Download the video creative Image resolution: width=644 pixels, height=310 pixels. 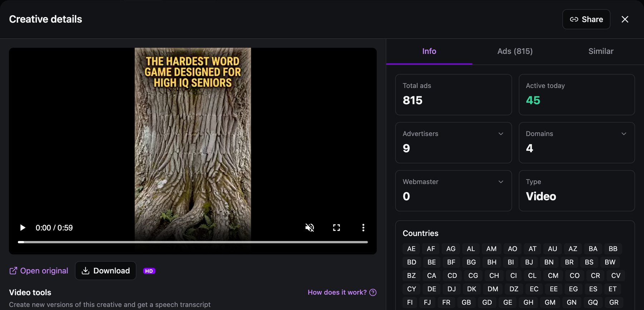tap(106, 271)
